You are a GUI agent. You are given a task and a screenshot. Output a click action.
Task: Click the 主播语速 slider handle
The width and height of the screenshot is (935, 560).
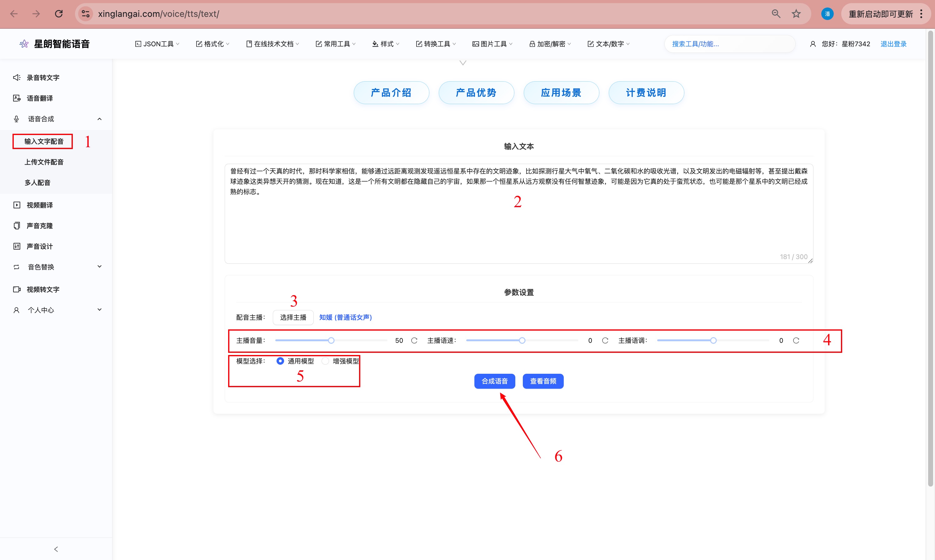[522, 340]
